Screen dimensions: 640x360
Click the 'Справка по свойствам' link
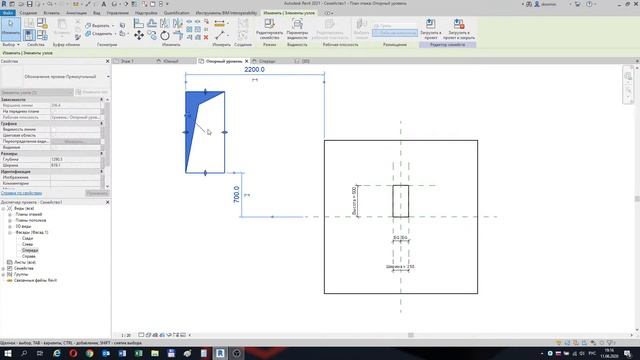click(x=22, y=193)
